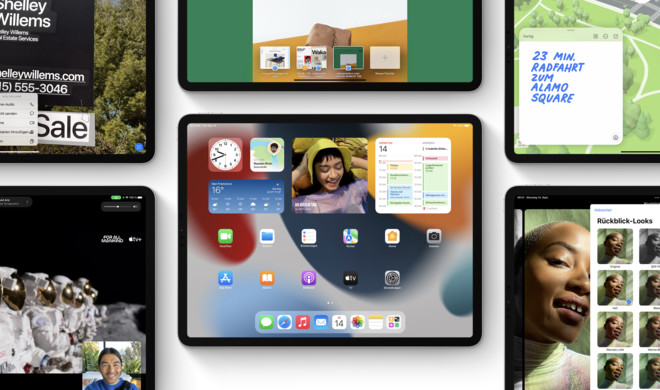Tap the markup pen icon in Quick Note
The height and width of the screenshot is (390, 660).
coord(615,138)
